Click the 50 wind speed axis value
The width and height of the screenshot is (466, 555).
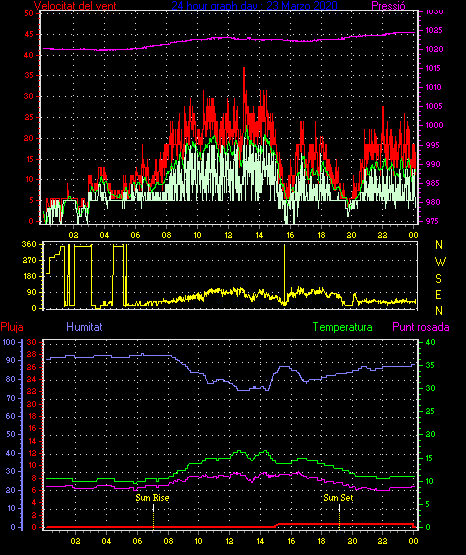[x=29, y=13]
